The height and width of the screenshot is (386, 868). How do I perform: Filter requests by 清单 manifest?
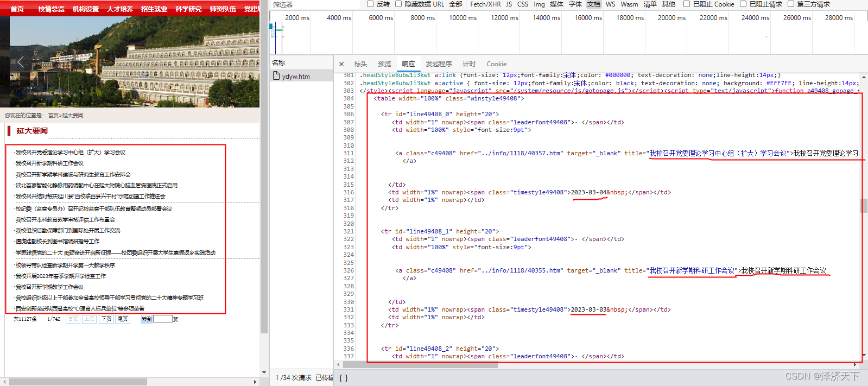650,4
